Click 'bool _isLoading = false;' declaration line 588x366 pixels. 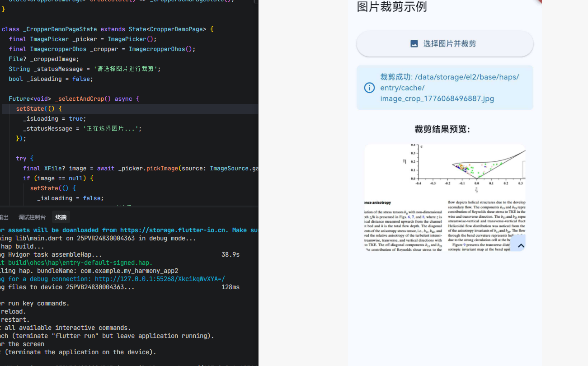pos(51,79)
